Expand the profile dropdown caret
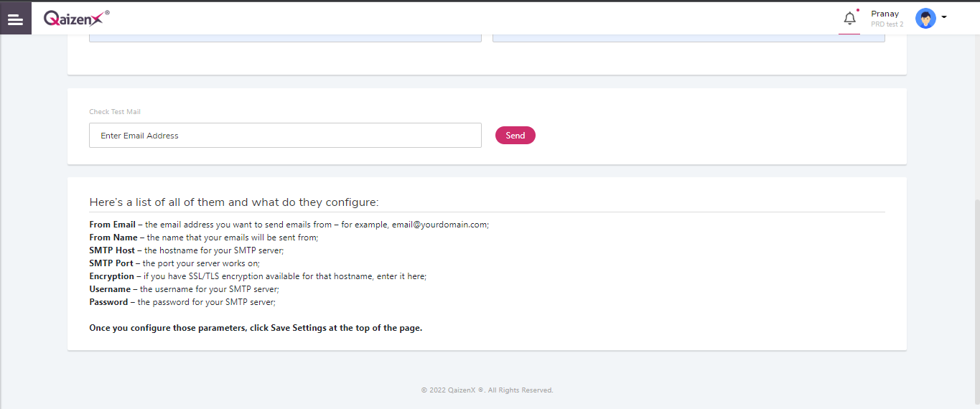The width and height of the screenshot is (980, 409). click(944, 17)
